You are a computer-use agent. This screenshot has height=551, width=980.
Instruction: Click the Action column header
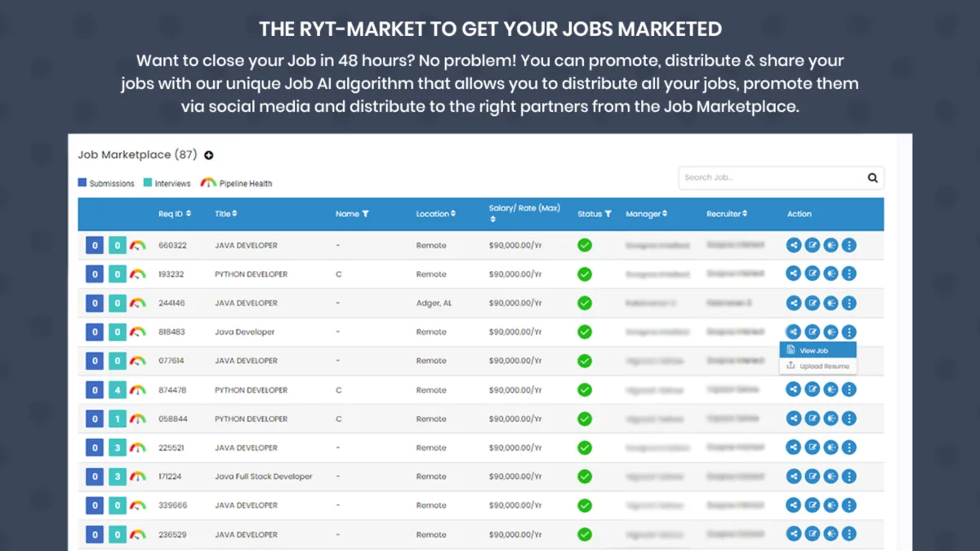coord(800,214)
